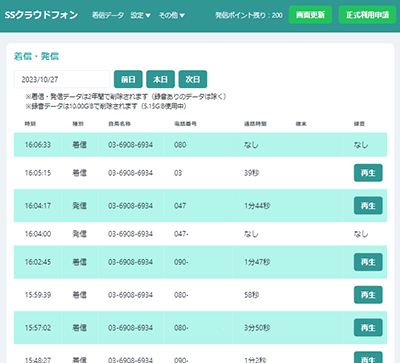The height and width of the screenshot is (363, 400).
Task: Open the 設定 dropdown menu
Action: pos(140,15)
